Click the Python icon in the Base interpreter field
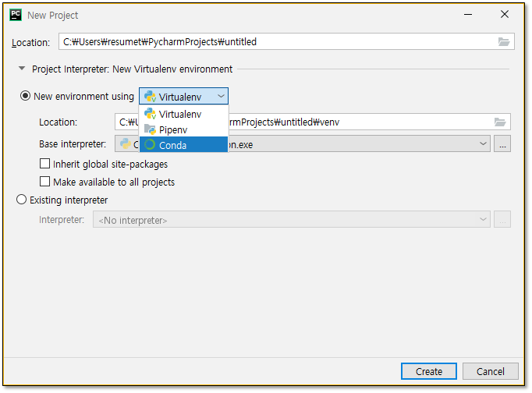The image size is (532, 393). tap(126, 143)
